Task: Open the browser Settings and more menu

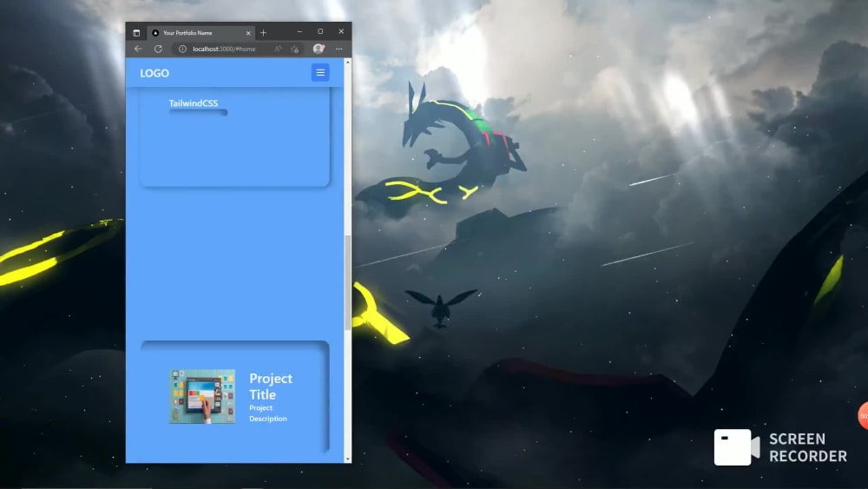Action: point(339,49)
